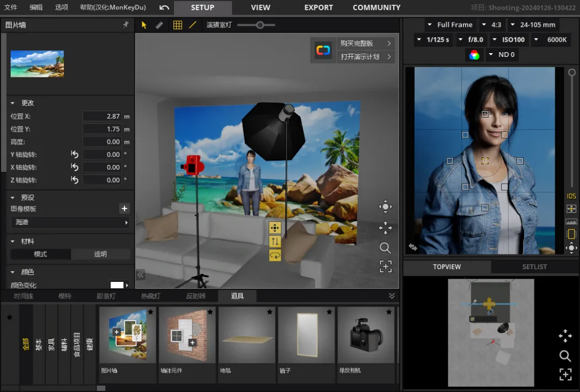Favorite the 镜子 prop with its star

pyautogui.click(x=329, y=312)
